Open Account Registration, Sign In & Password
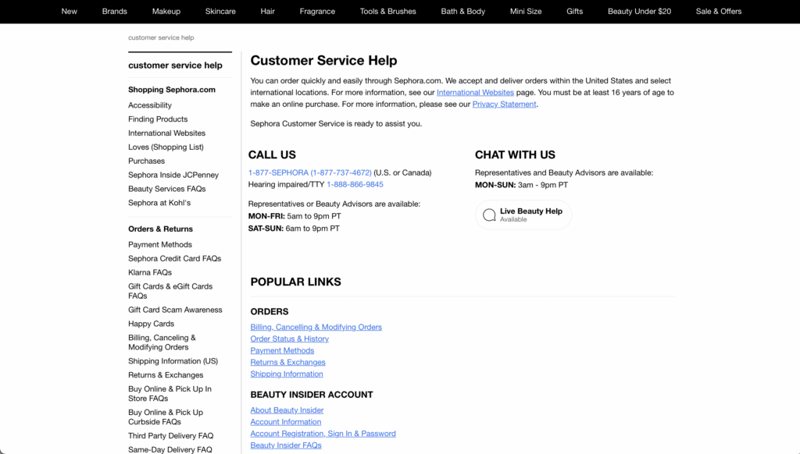 [x=323, y=434]
